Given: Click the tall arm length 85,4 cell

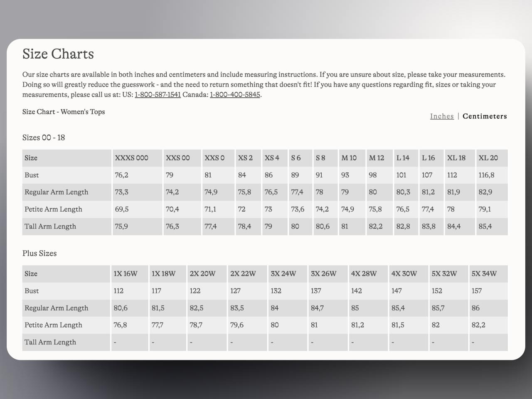Looking at the screenshot, I should pyautogui.click(x=485, y=227).
